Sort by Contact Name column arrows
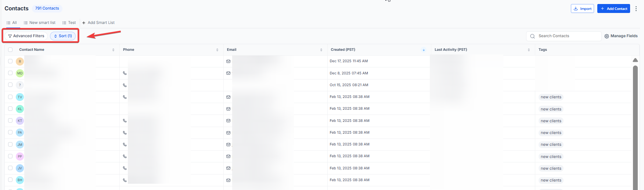 [x=113, y=50]
